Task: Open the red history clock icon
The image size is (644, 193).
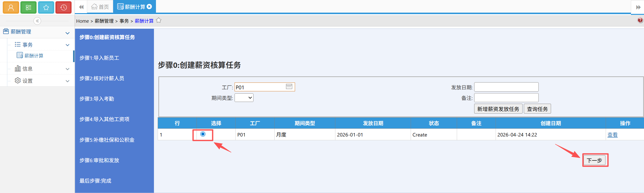Action: [63, 7]
